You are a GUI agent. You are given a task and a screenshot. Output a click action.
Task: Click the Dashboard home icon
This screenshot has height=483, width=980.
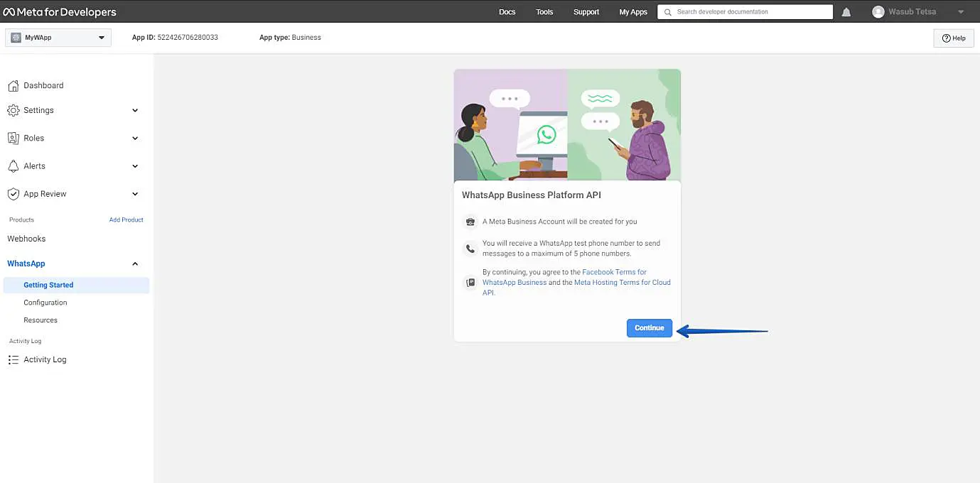[13, 86]
